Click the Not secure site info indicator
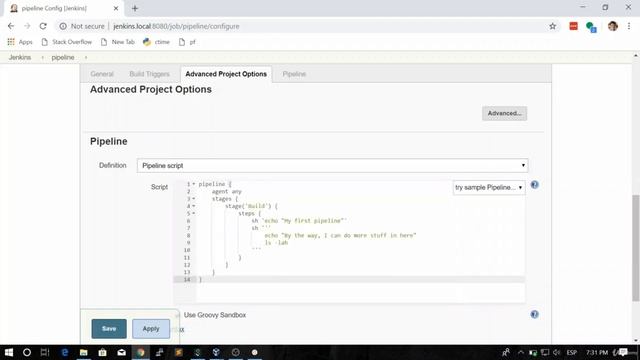Screen dimensions: 640x360 (82, 26)
